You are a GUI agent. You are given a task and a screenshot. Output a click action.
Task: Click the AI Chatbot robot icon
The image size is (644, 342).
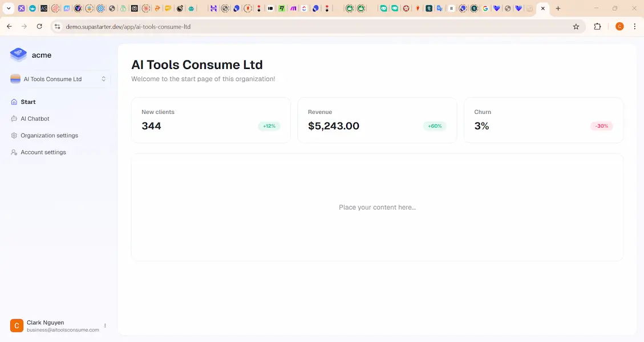[14, 119]
